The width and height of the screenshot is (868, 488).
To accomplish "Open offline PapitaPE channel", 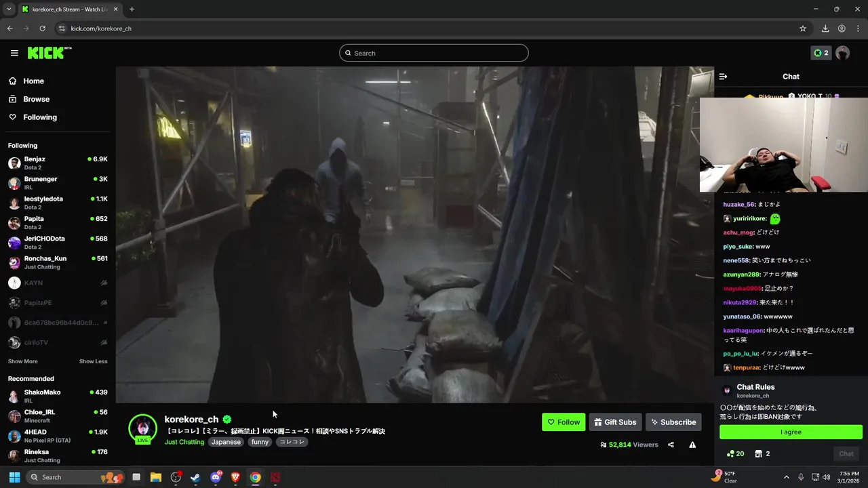I will point(58,302).
